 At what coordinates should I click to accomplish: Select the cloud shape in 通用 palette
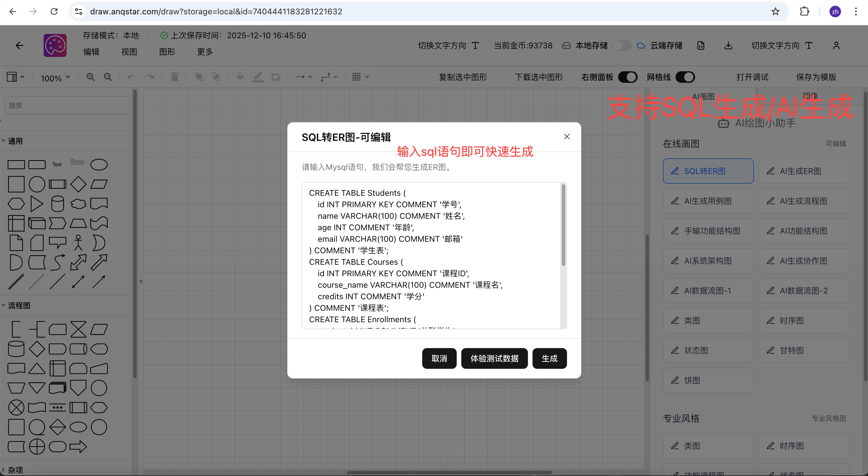pos(78,204)
